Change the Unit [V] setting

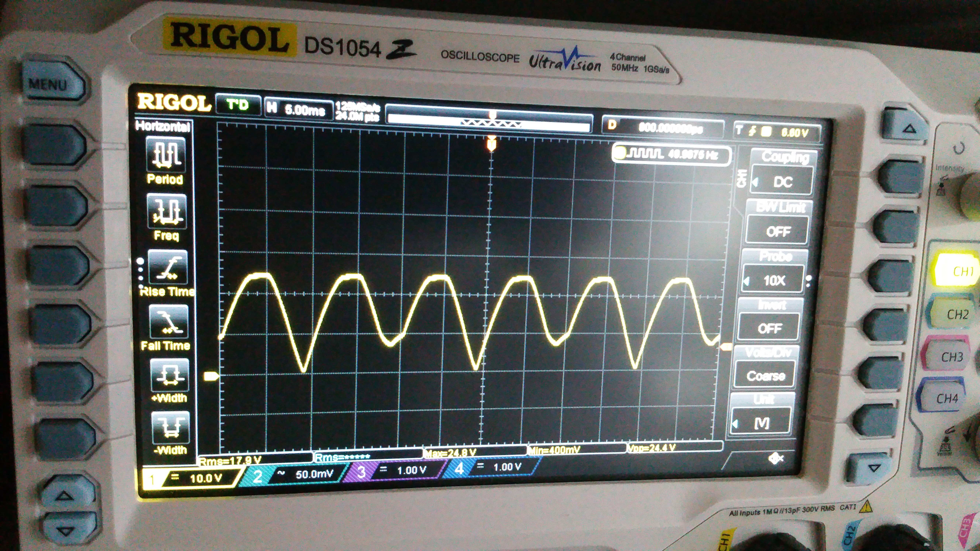(x=761, y=422)
